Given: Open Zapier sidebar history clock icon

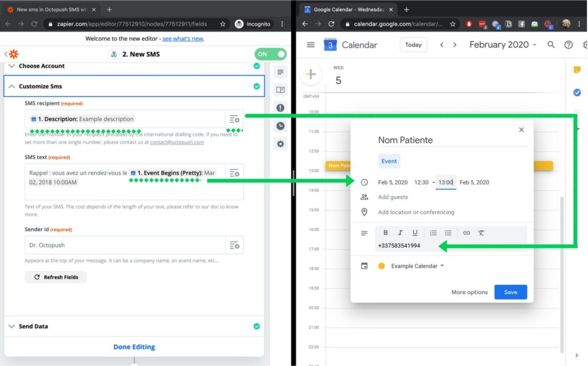Looking at the screenshot, I should click(280, 126).
